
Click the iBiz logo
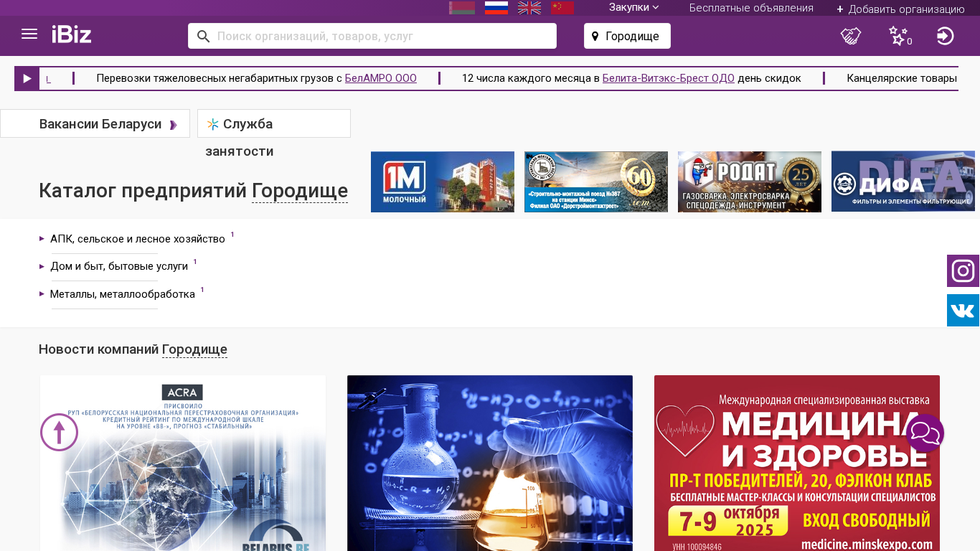[72, 34]
